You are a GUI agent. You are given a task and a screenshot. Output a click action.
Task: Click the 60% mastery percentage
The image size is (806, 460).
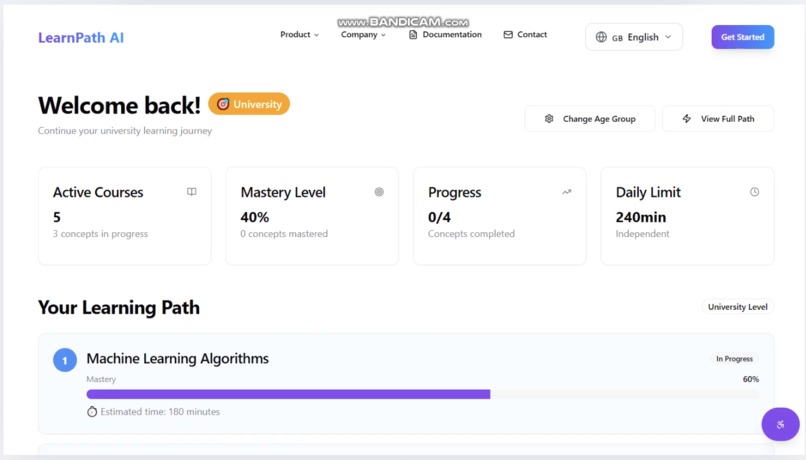click(750, 379)
